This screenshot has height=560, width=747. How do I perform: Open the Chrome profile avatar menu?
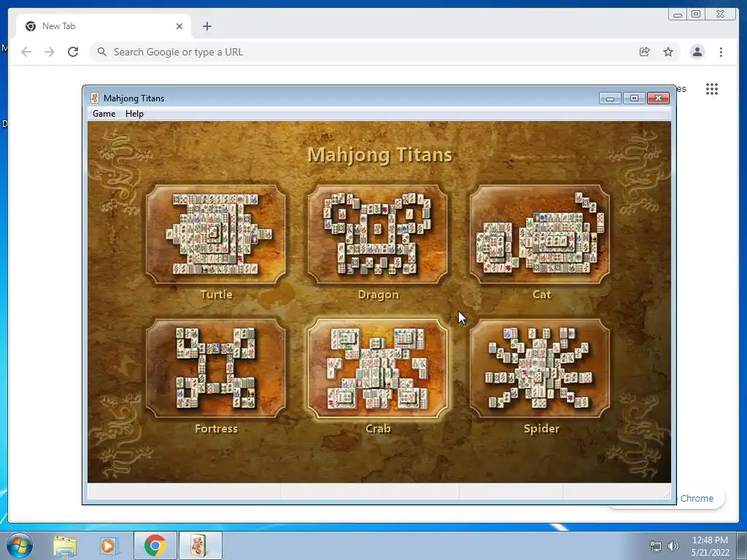point(697,52)
